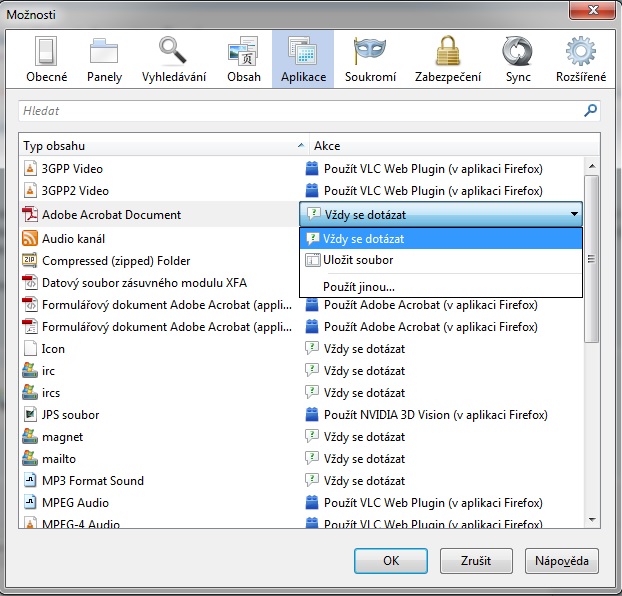Select the Aplikace tab
This screenshot has height=596, width=622.
303,59
